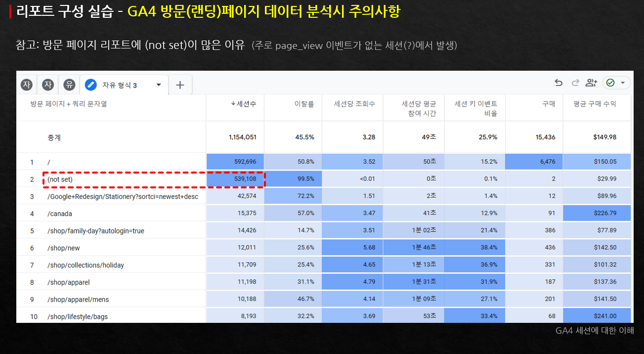
Task: Open the dropdown arrow next to 자유 형식 3
Action: click(158, 85)
